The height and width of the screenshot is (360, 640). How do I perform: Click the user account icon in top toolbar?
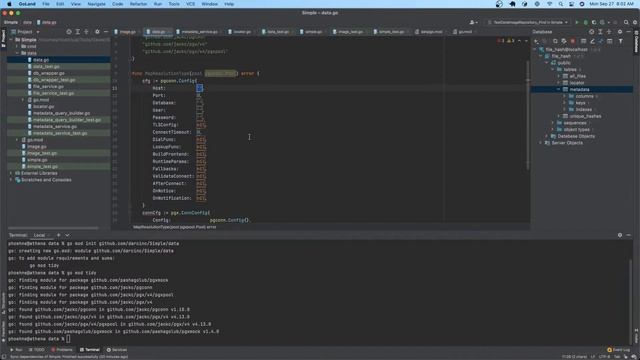[473, 22]
